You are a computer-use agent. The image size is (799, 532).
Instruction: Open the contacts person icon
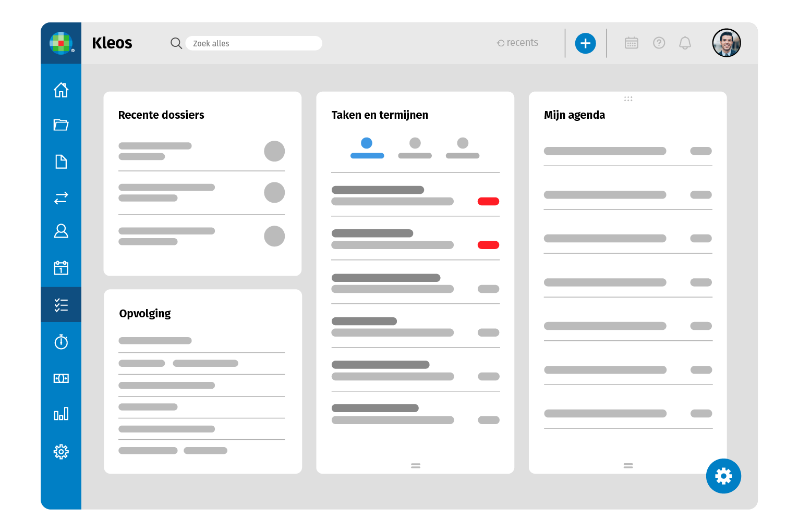(x=61, y=231)
